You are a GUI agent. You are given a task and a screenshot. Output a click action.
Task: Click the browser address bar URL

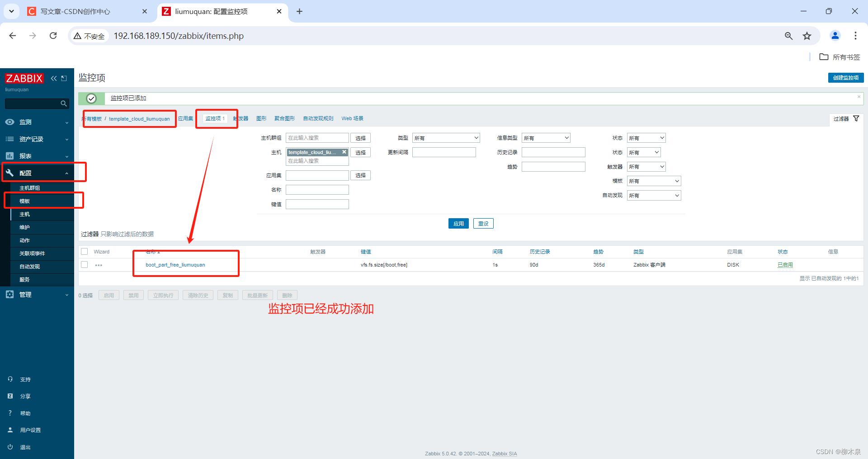tap(179, 36)
